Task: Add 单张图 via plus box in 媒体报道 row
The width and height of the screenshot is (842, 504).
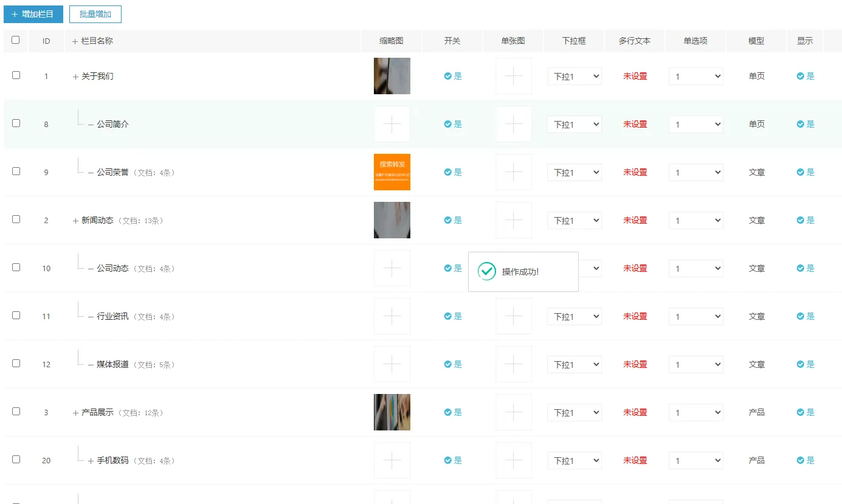Action: 514,364
